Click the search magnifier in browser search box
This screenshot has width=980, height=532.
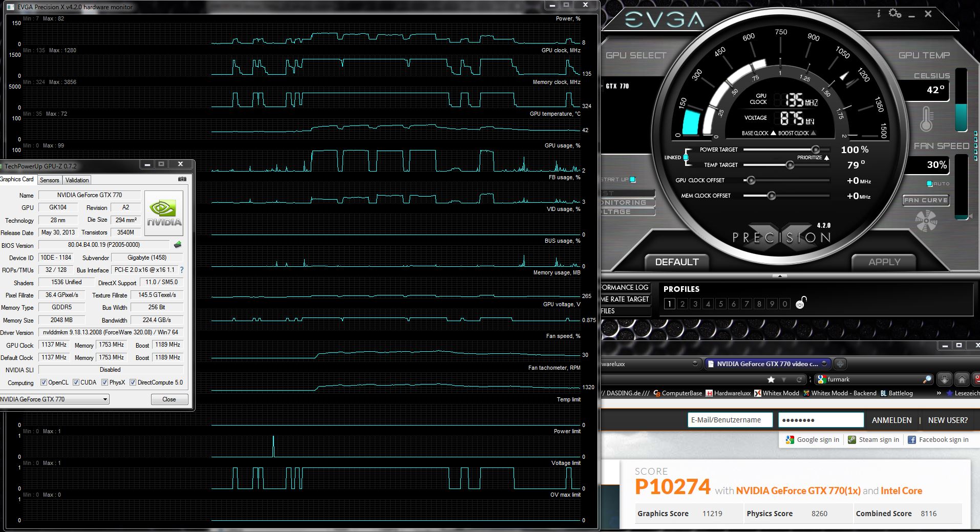pyautogui.click(x=927, y=379)
